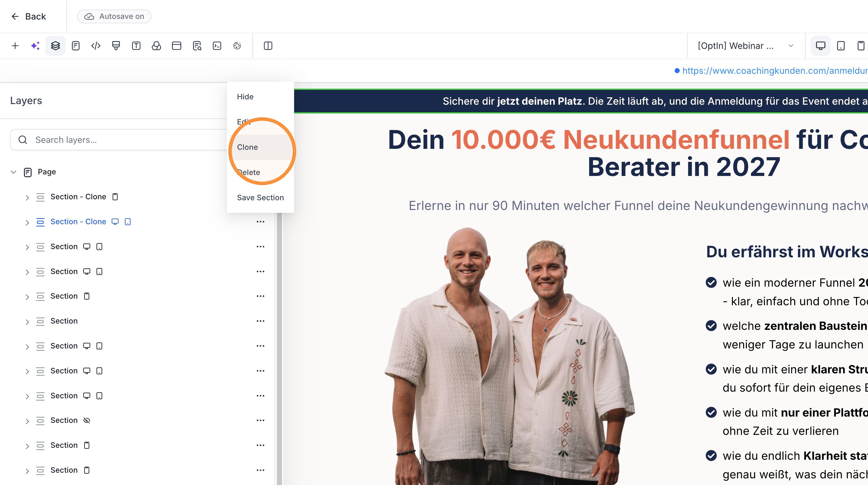
Task: Open the overlapping circles color icon
Action: tap(156, 46)
